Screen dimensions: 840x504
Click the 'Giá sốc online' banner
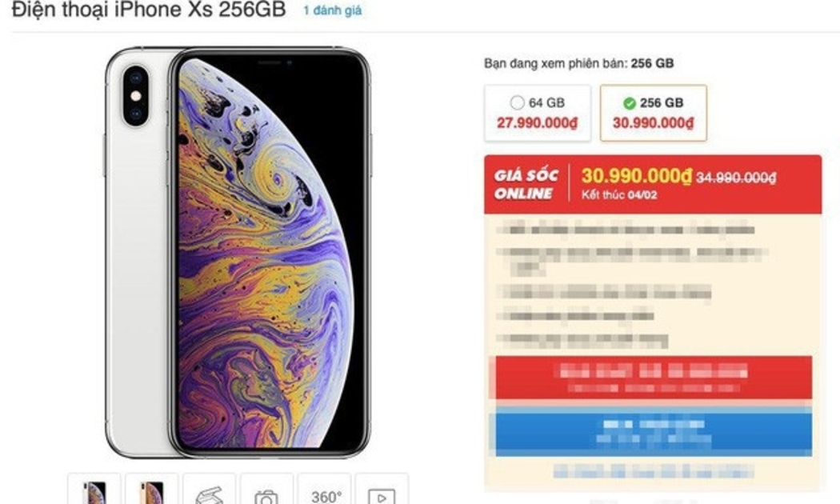526,184
